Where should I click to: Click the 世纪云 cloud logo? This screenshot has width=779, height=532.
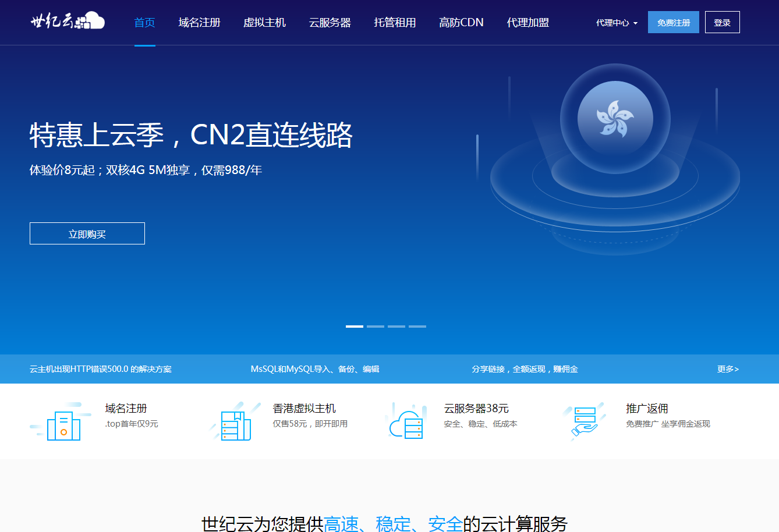point(68,22)
